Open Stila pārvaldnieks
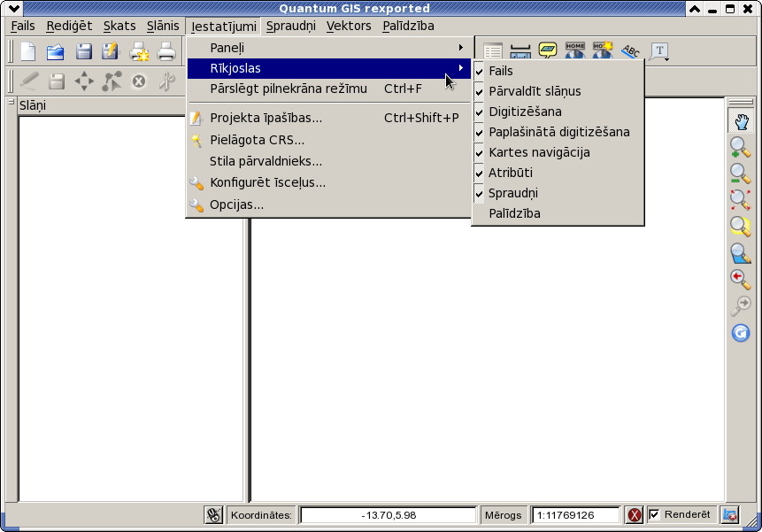Image resolution: width=762 pixels, height=532 pixels. pos(329,161)
